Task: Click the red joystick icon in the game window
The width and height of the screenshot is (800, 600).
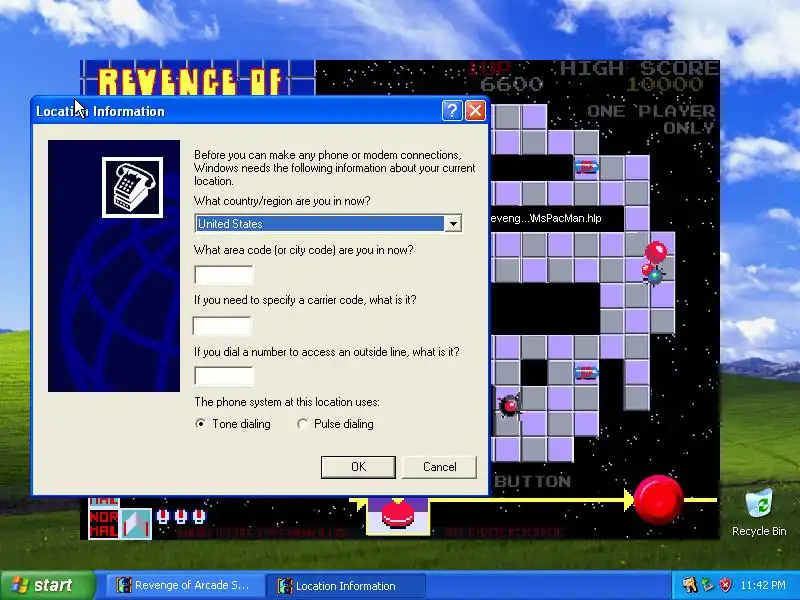Action: coord(398,515)
